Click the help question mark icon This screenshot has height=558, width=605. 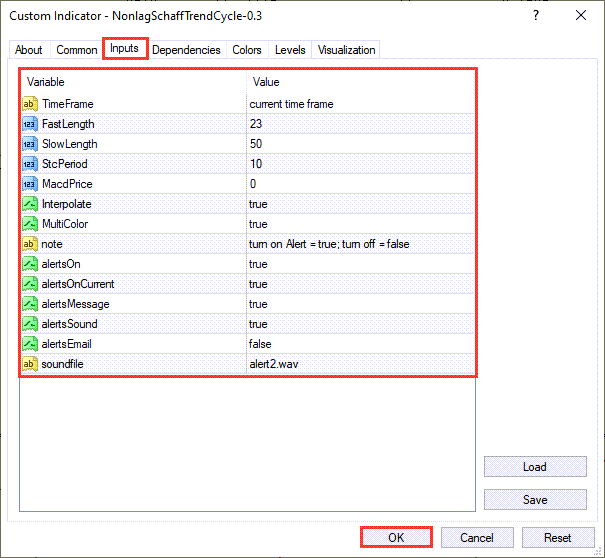(x=536, y=16)
